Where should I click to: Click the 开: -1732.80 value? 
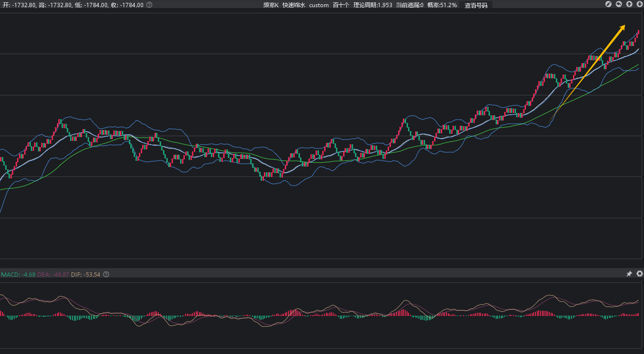click(19, 5)
